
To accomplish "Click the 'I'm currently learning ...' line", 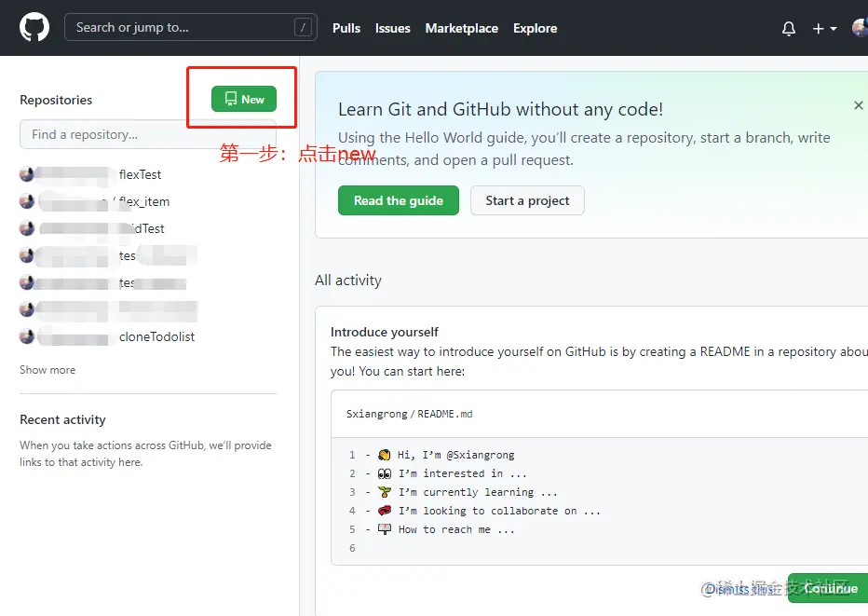I will [x=478, y=492].
